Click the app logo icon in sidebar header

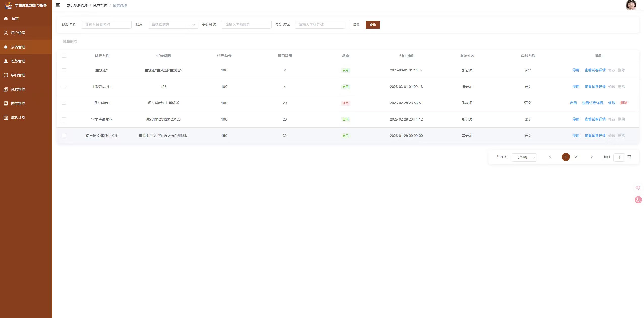[x=8, y=5]
